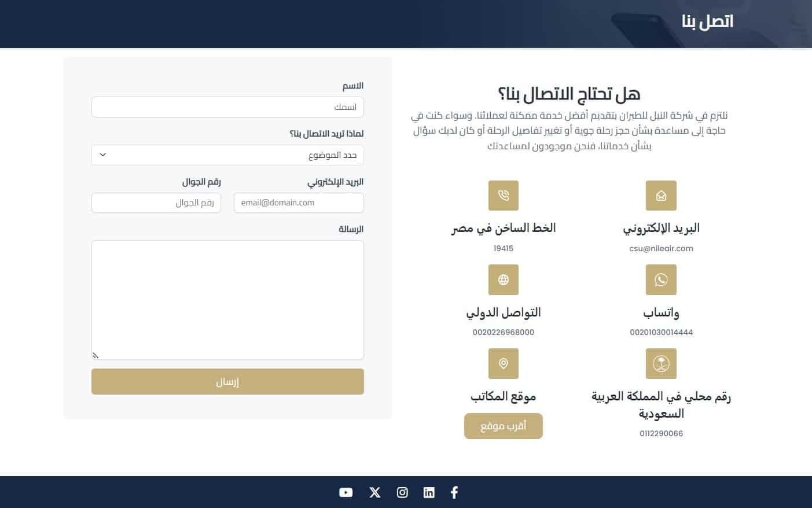812x508 pixels.
Task: Click the الاسم form label
Action: tap(353, 86)
